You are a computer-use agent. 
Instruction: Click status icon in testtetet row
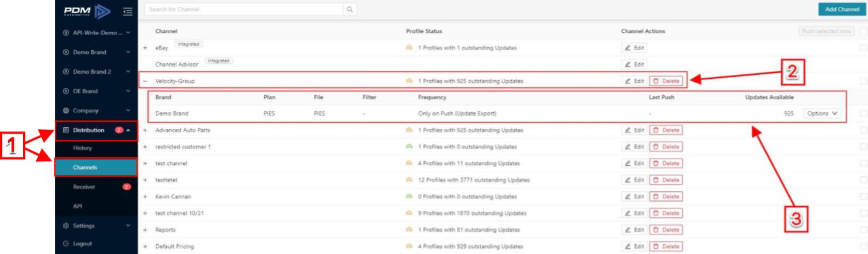click(409, 180)
